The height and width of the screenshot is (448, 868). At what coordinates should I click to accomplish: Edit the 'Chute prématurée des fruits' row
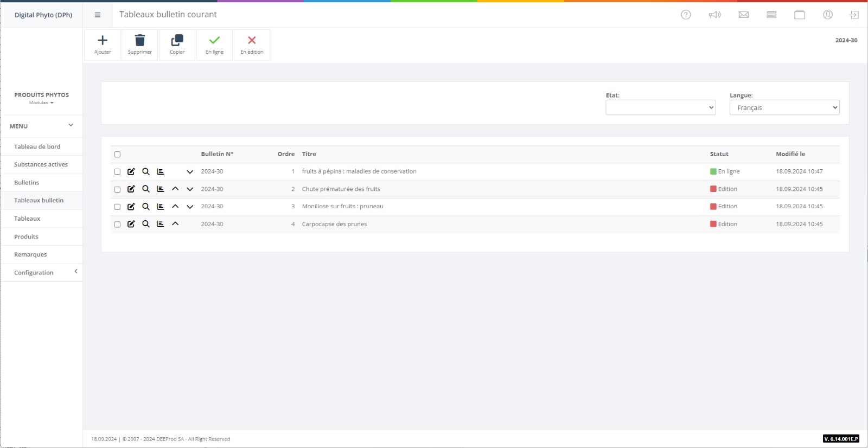(x=131, y=189)
